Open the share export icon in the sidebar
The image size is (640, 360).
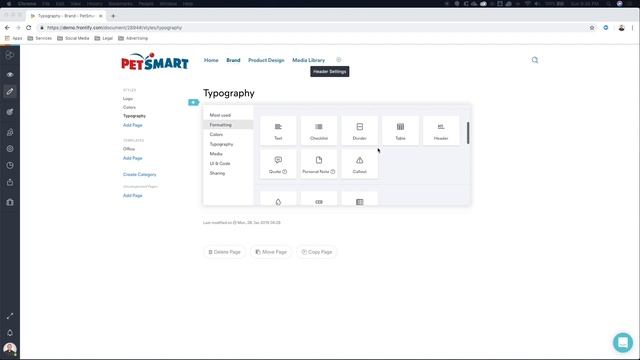pyautogui.click(x=10, y=182)
